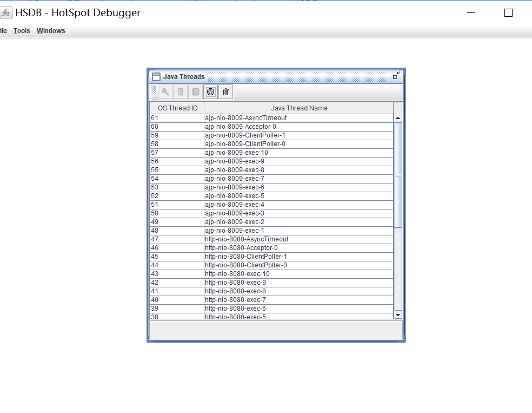Image resolution: width=532 pixels, height=413 pixels.
Task: Click the Stack Memory toolbar icon
Action: [181, 91]
